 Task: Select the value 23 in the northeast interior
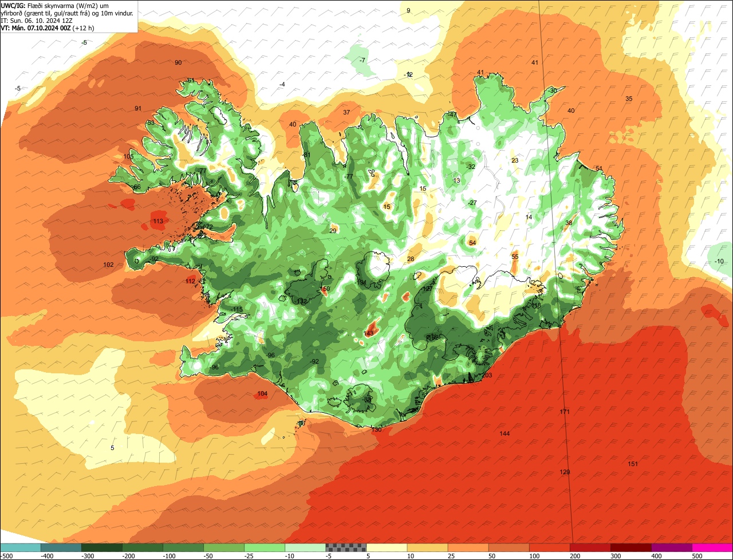515,160
